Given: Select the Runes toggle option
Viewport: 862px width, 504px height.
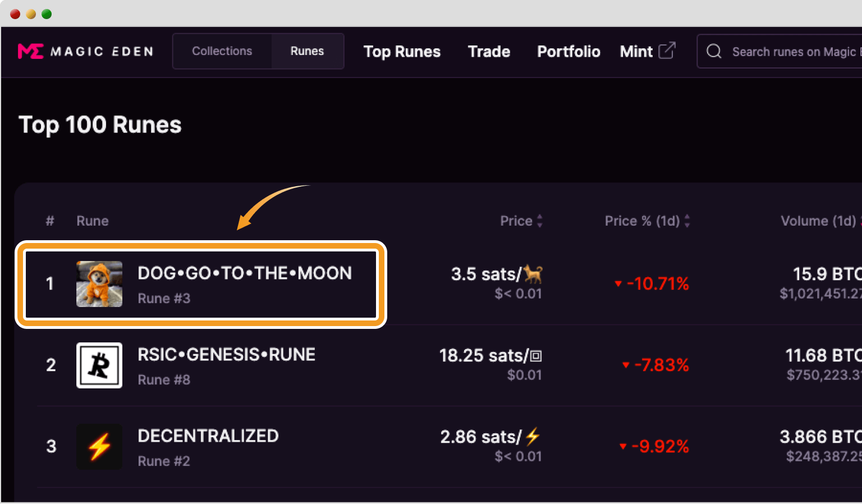Looking at the screenshot, I should tap(307, 51).
